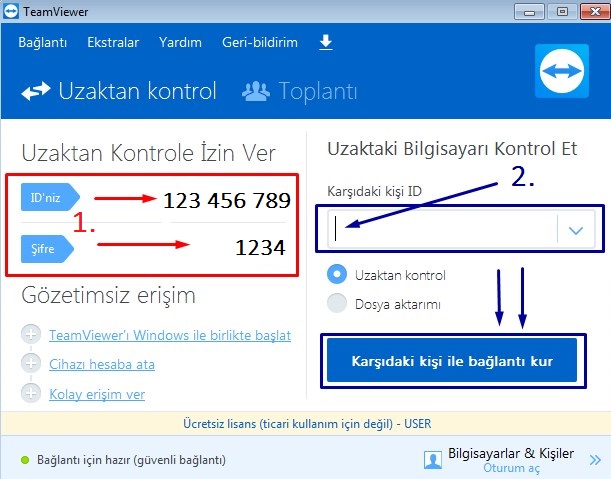Open the Geri-bildirim menu
The width and height of the screenshot is (611, 479).
pos(260,42)
